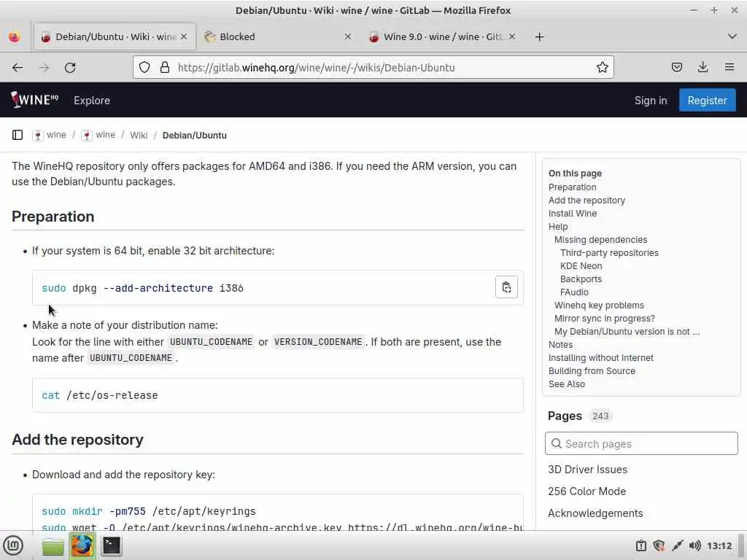
Task: Close the Debian/Ubuntu Wiki tab
Action: click(x=184, y=36)
